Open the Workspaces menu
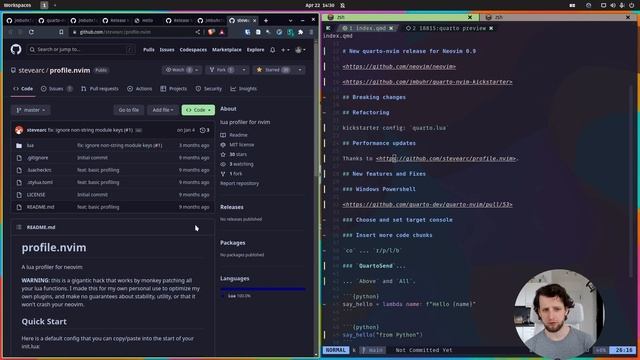This screenshot has height=360, width=640. [18, 5]
